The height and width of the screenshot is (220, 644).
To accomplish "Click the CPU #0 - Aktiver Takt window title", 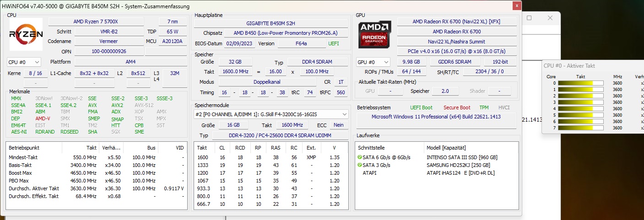I will pos(569,66).
